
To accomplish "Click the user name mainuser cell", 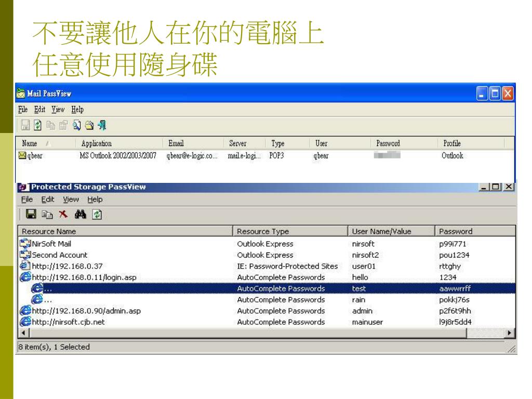I will click(367, 322).
